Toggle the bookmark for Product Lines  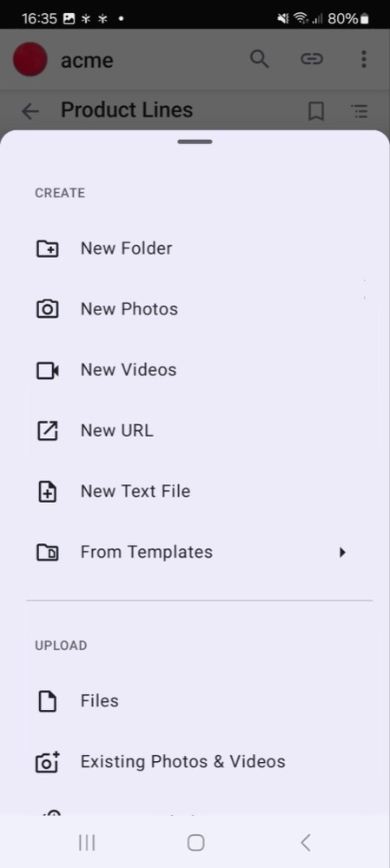coord(316,111)
